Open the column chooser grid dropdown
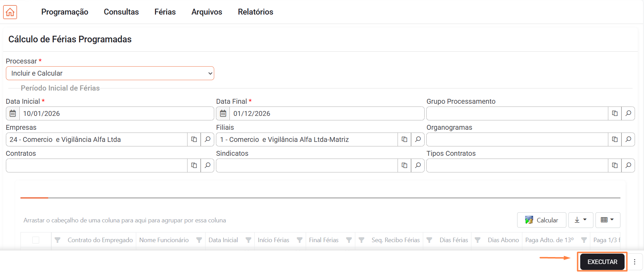The image size is (644, 272). coord(607,220)
